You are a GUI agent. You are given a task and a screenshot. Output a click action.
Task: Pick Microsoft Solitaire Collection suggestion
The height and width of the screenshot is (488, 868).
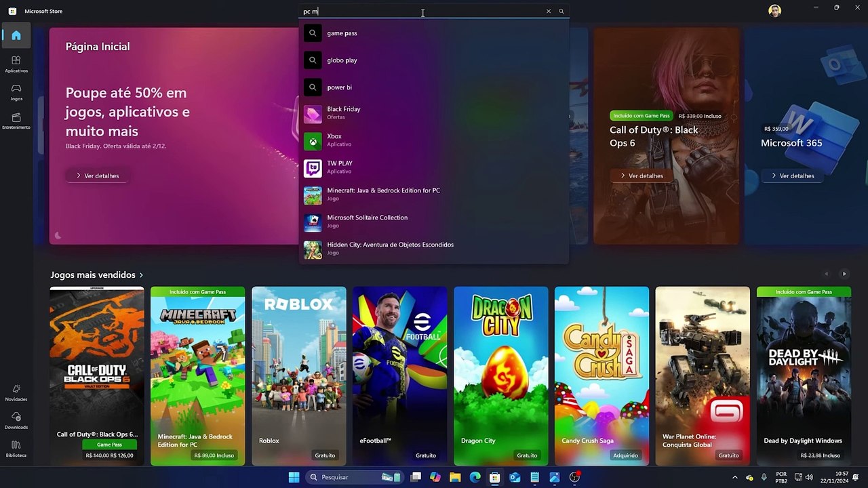point(434,222)
